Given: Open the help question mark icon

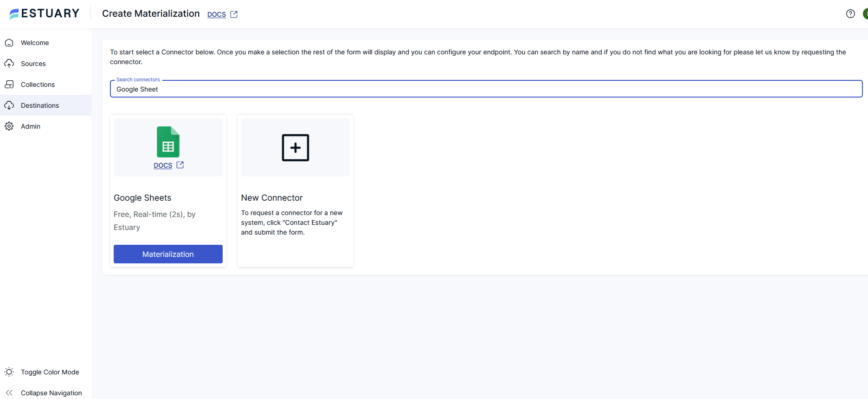Looking at the screenshot, I should click(850, 14).
